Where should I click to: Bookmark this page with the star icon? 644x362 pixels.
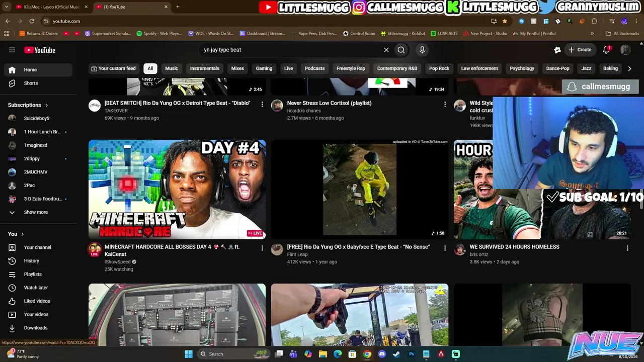click(505, 21)
